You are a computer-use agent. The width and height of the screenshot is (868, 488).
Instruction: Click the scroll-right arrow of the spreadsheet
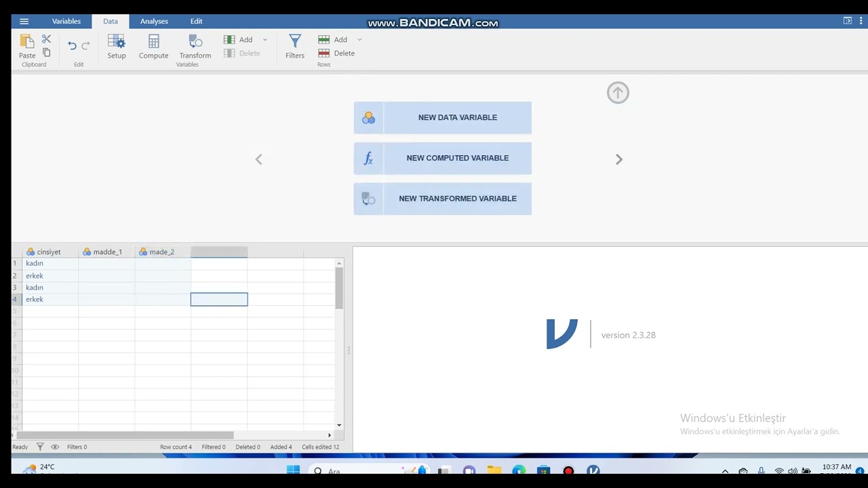coord(330,435)
